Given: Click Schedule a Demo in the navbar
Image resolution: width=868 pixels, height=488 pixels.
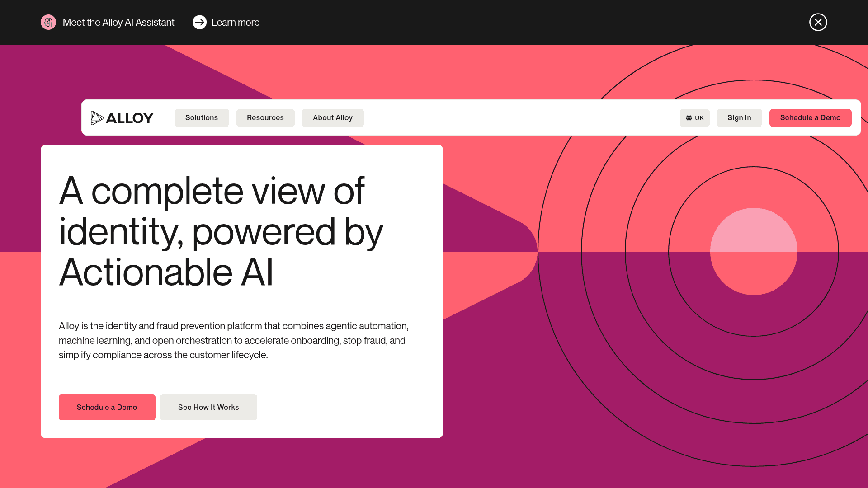Looking at the screenshot, I should coord(811,118).
